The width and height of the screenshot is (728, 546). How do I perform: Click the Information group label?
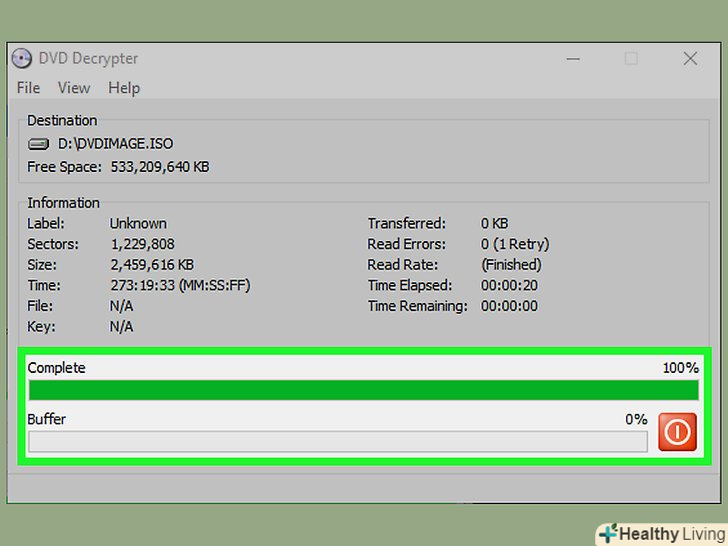[63, 203]
